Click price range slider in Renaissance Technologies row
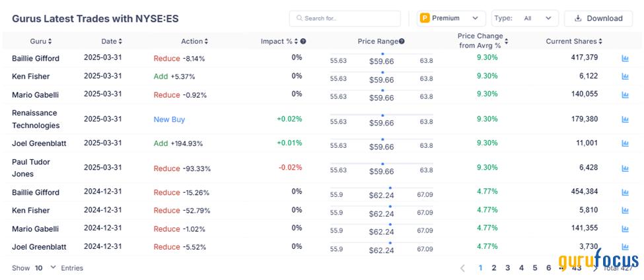644x280 pixels. [x=382, y=115]
